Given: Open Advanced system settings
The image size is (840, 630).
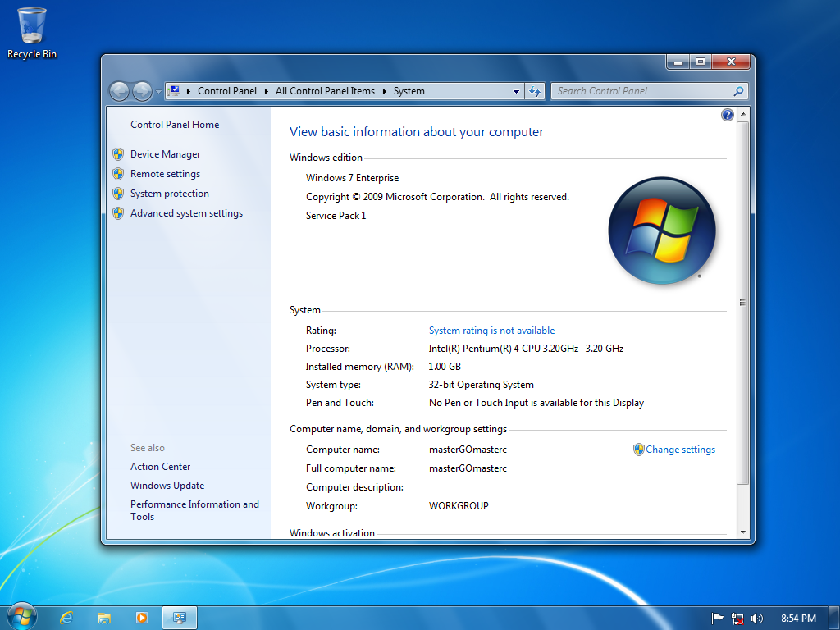Looking at the screenshot, I should click(x=186, y=212).
